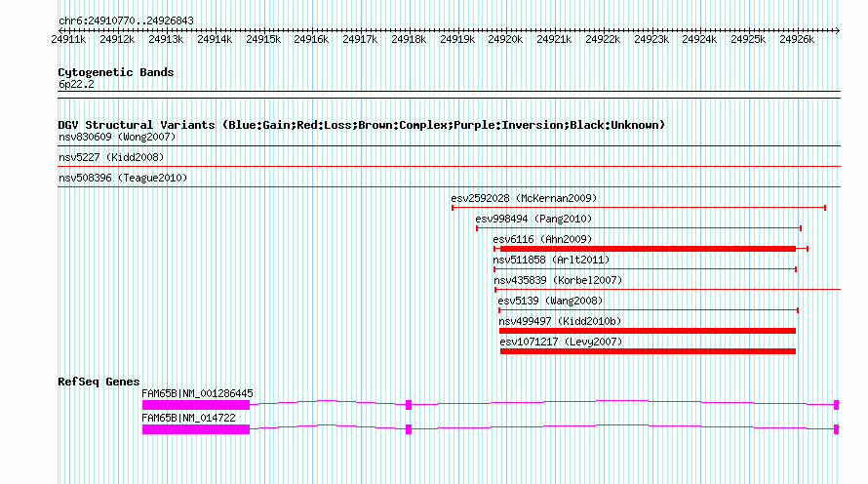The width and height of the screenshot is (868, 484).
Task: Click the 24916k ruler position
Action: point(311,39)
